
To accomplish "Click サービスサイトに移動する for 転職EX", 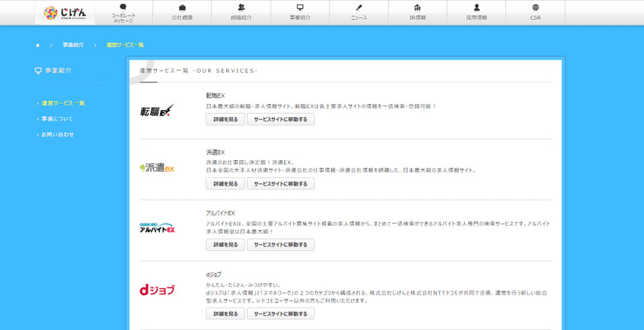I will [x=281, y=120].
